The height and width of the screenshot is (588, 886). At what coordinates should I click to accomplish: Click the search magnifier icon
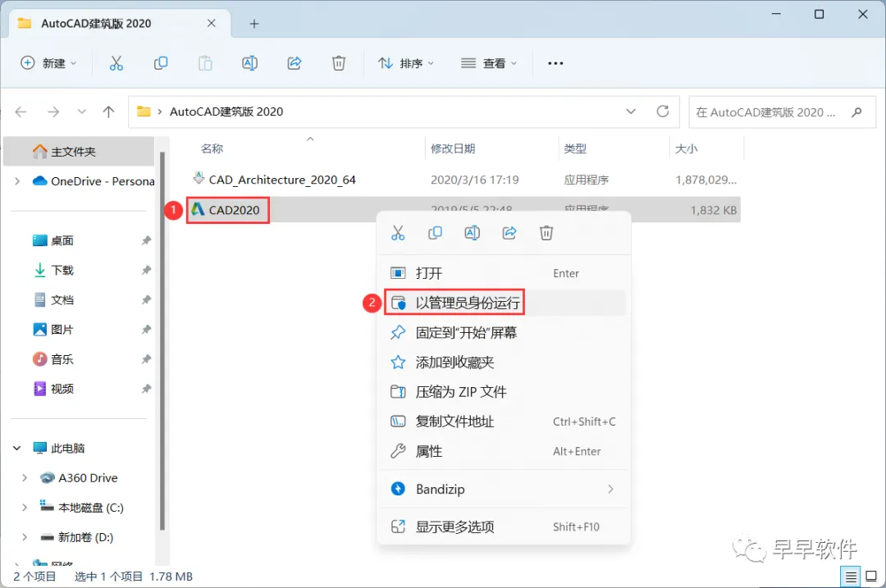click(856, 112)
